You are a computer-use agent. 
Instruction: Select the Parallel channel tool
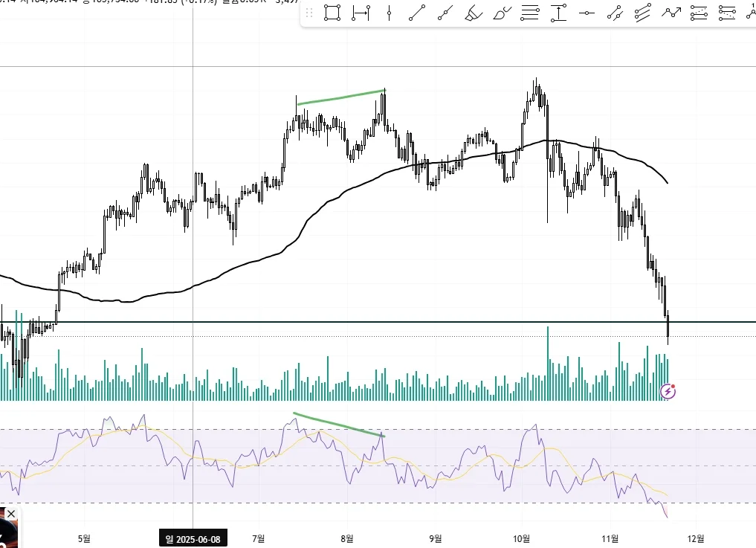(615, 13)
